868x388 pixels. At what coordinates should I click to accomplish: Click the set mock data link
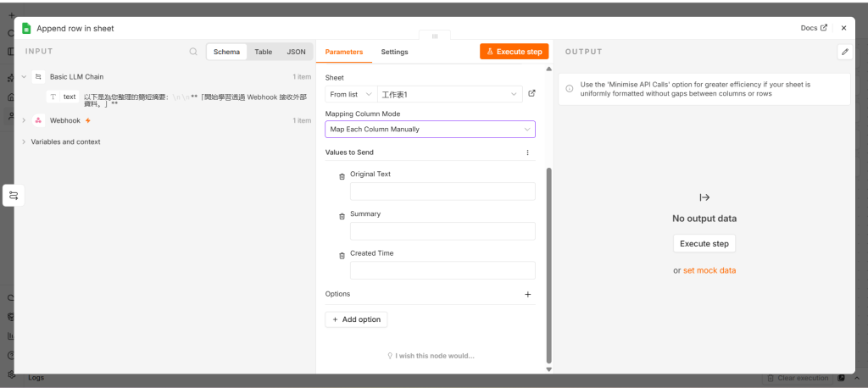(709, 270)
